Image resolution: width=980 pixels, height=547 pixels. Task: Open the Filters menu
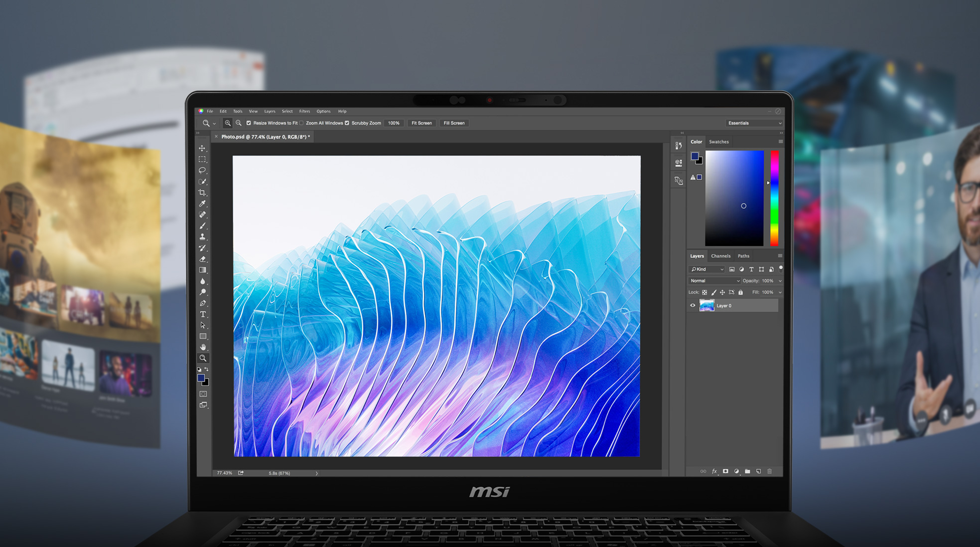(304, 111)
